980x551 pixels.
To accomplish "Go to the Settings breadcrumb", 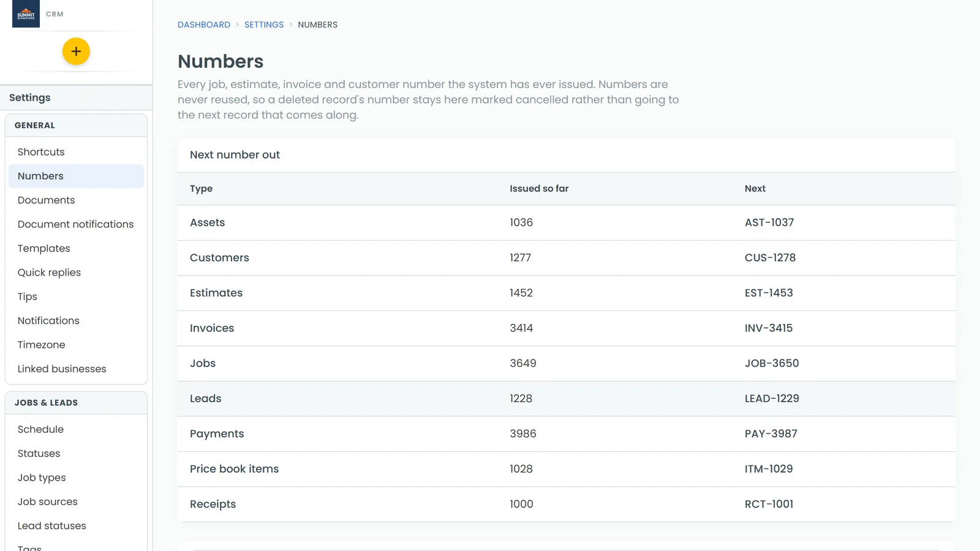I will pos(264,24).
